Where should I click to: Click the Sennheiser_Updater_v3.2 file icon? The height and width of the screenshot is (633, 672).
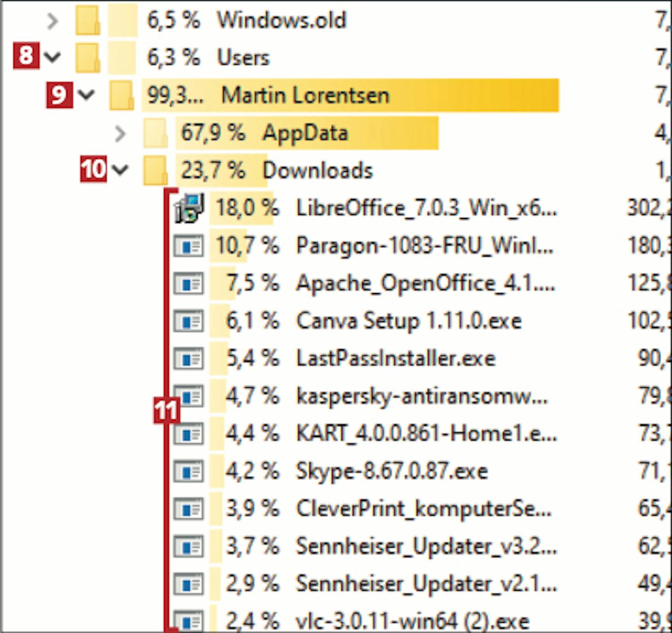(x=189, y=547)
